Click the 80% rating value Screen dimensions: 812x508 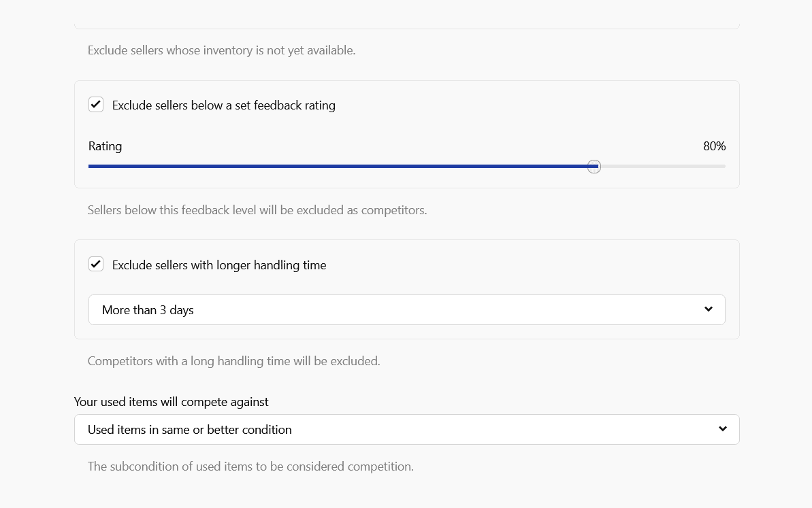pyautogui.click(x=714, y=146)
